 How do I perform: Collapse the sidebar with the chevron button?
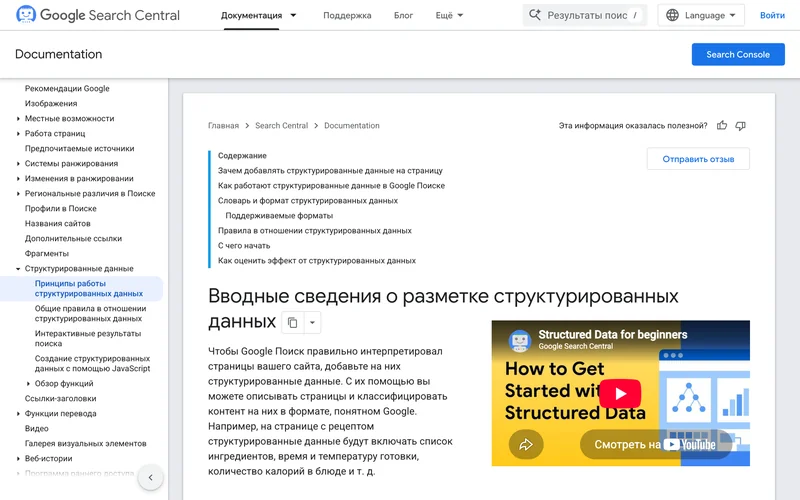pos(151,478)
